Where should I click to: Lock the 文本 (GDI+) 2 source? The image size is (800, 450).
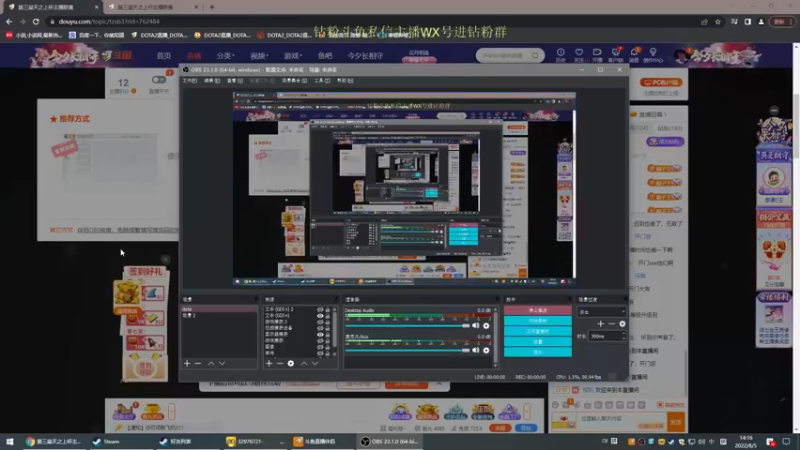pyautogui.click(x=328, y=310)
